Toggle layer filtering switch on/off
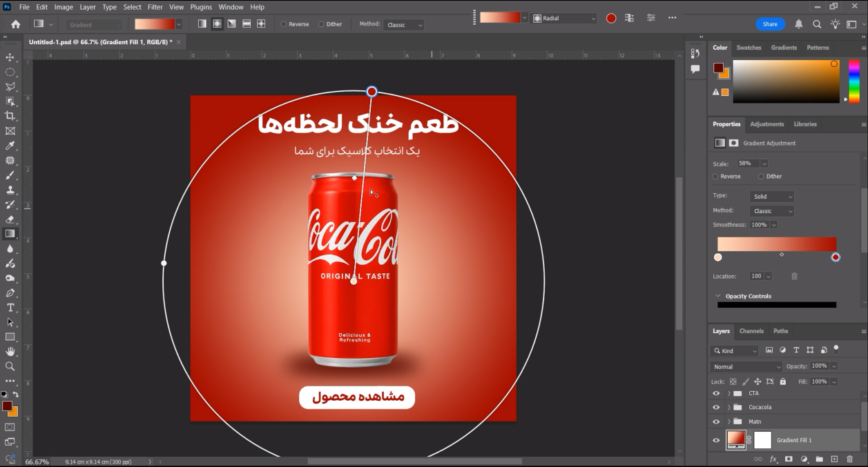Image resolution: width=868 pixels, height=467 pixels. pos(836,349)
